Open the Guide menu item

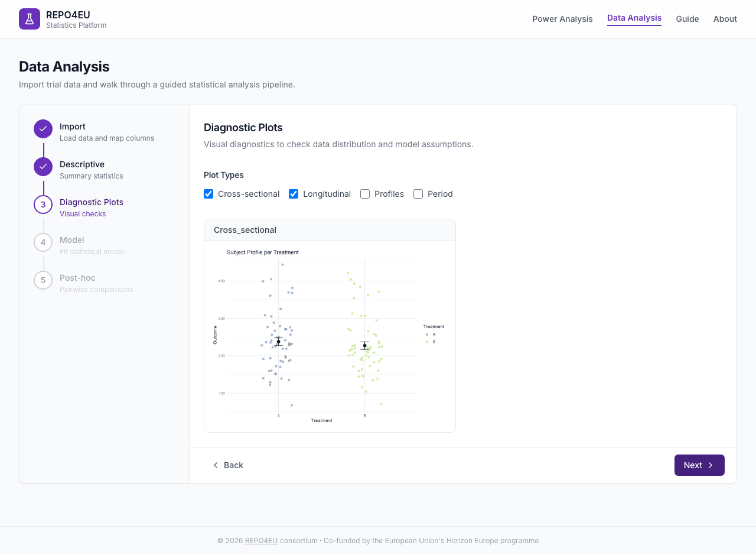coord(687,19)
